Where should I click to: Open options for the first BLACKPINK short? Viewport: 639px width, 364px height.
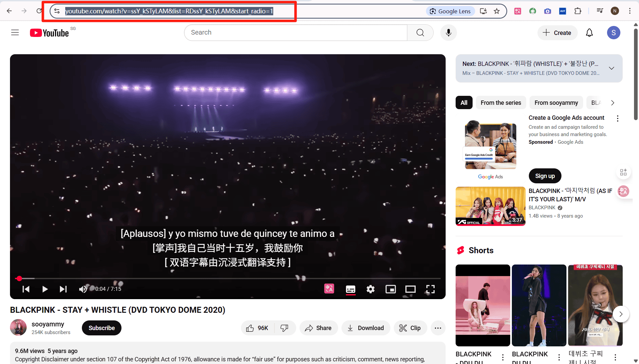(503, 357)
